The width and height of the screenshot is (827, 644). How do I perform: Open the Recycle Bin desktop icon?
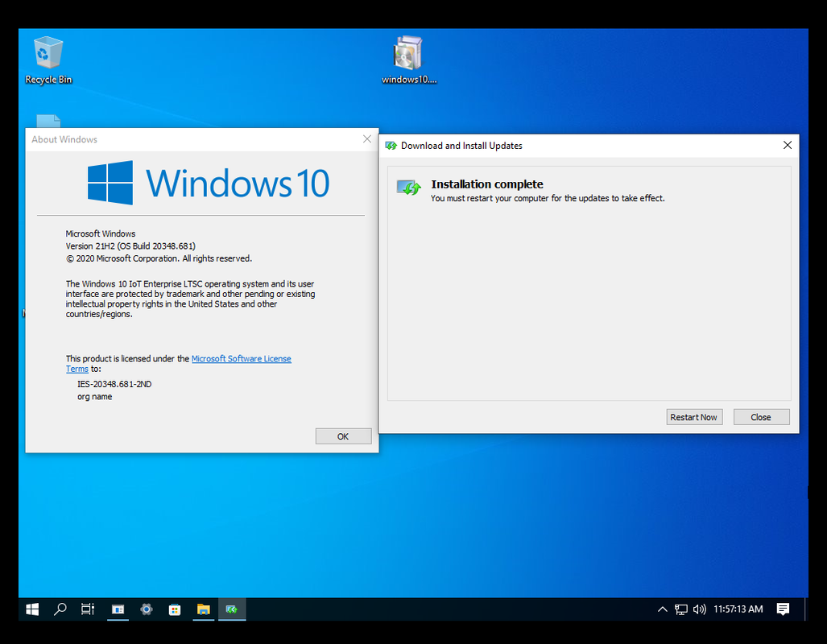[48, 60]
